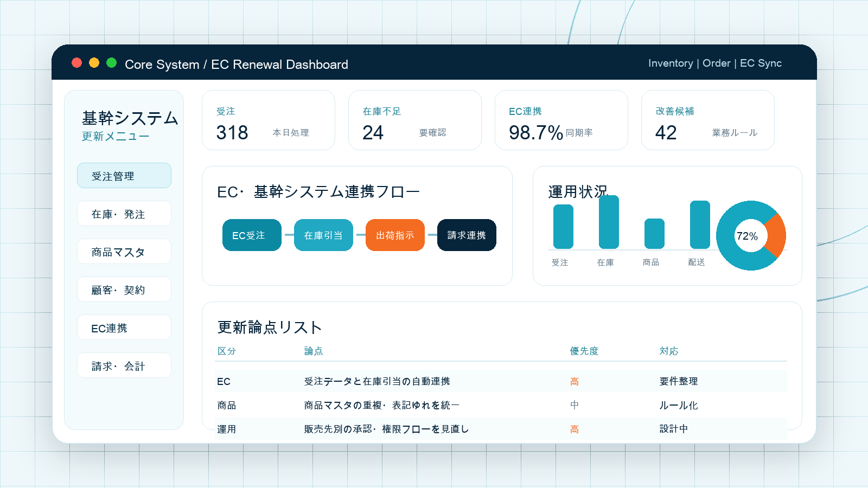Open 請求・会計 menu item
The height and width of the screenshot is (488, 868).
[x=124, y=365]
